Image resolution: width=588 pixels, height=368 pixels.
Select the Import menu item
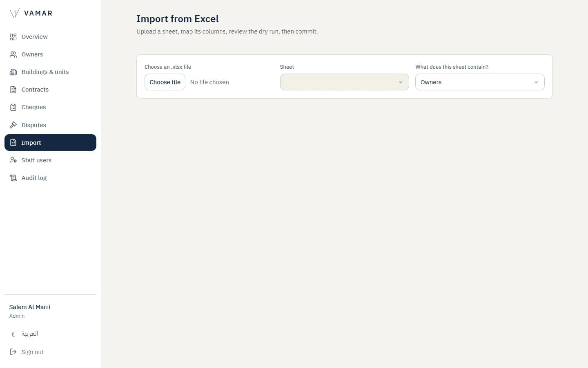50,143
